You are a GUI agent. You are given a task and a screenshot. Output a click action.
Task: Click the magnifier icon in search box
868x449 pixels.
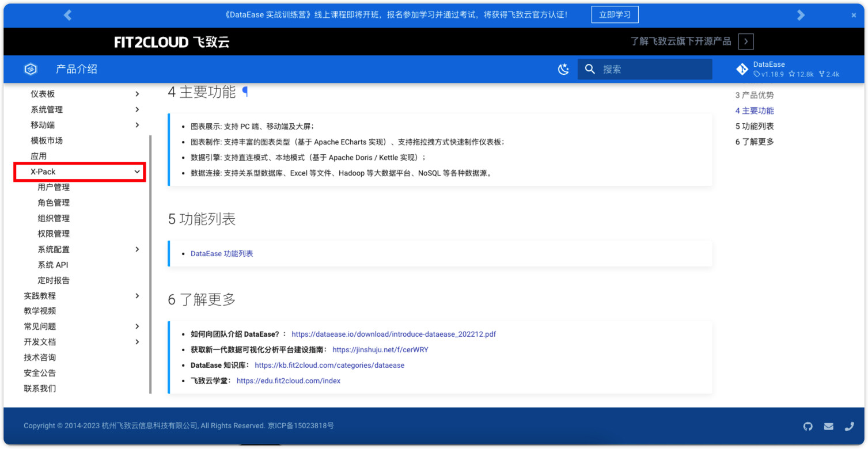pos(590,69)
